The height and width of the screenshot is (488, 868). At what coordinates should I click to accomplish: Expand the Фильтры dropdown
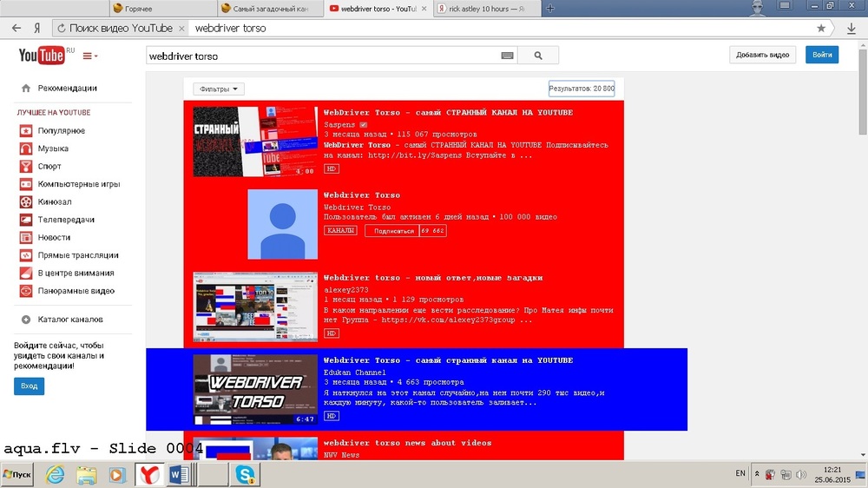click(x=219, y=89)
